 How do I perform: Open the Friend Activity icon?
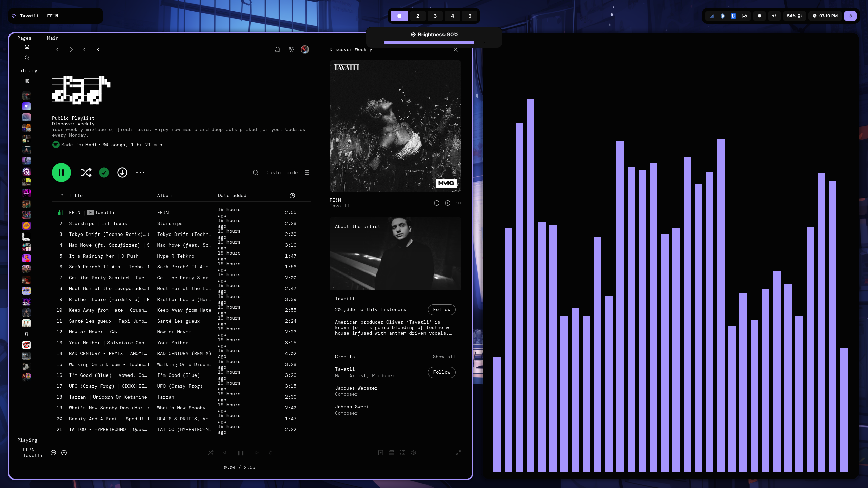291,49
